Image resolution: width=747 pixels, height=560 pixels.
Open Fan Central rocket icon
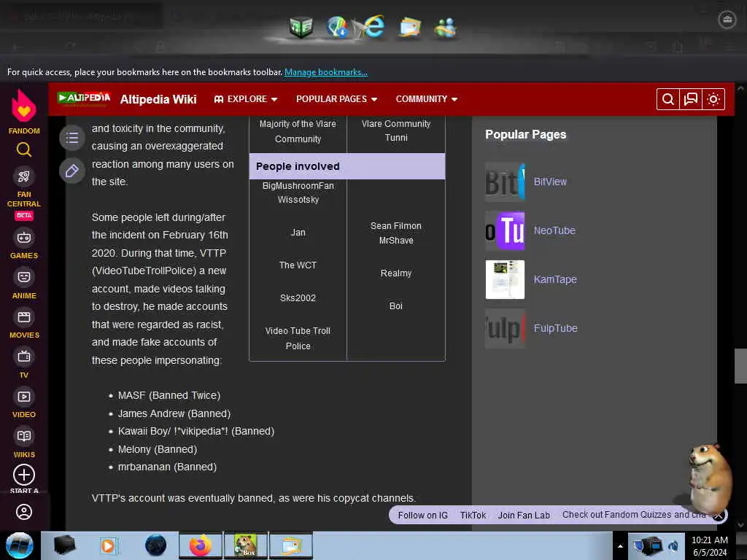(24, 176)
